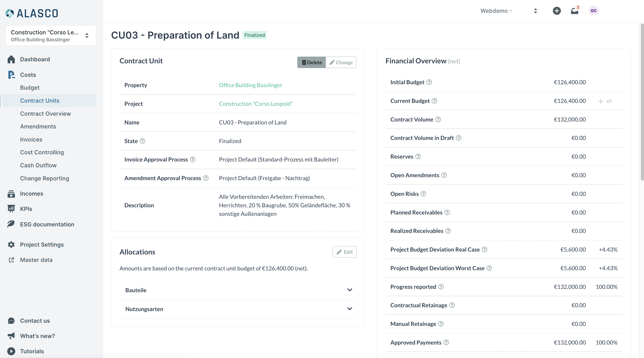The image size is (644, 358).
Task: Click the page vertical scrollbar
Action: tap(642, 102)
